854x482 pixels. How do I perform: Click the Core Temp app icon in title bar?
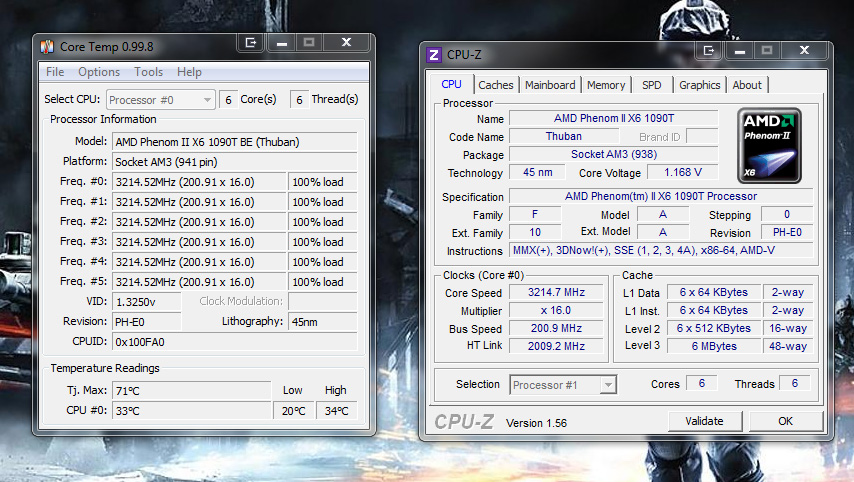click(47, 47)
